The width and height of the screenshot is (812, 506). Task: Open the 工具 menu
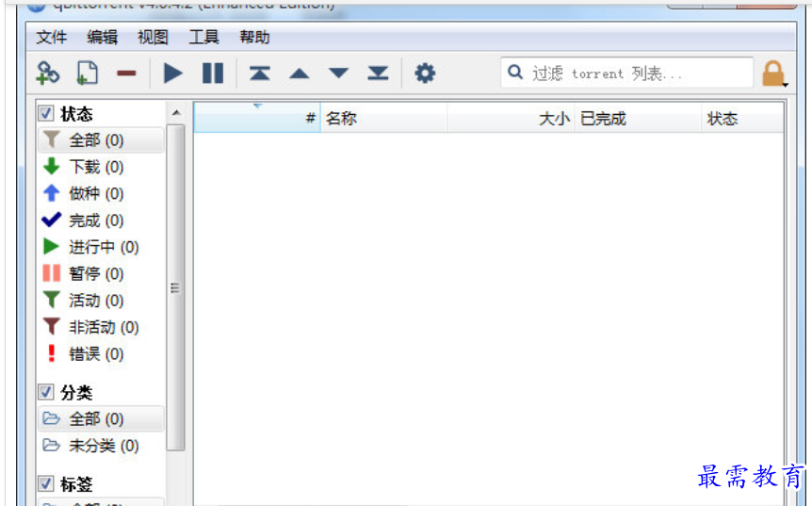pyautogui.click(x=204, y=38)
